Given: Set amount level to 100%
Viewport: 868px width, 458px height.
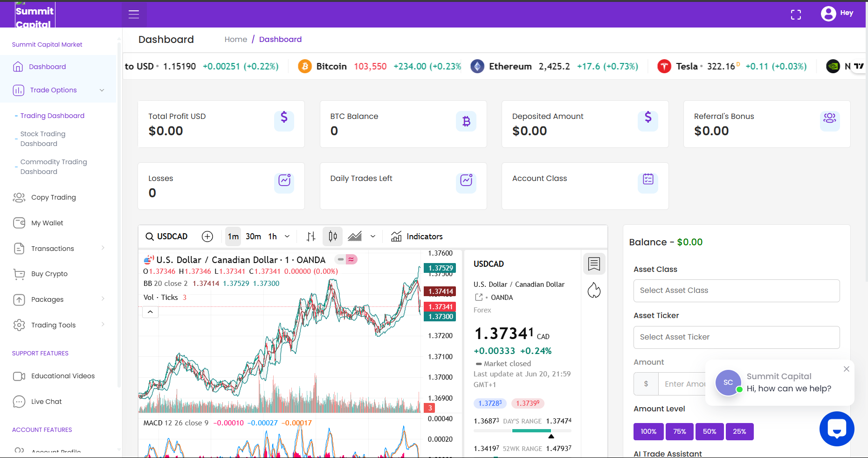Looking at the screenshot, I should click(648, 431).
